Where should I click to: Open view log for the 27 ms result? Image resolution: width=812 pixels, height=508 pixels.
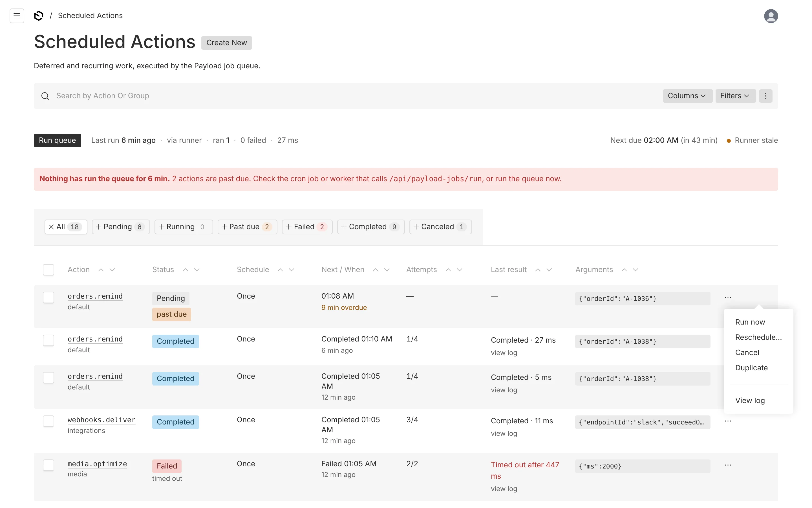504,353
